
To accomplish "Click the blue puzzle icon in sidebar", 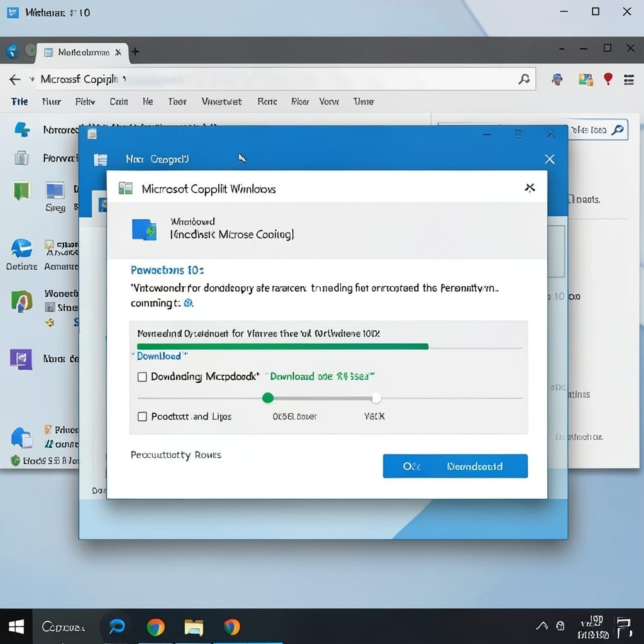I will tap(22, 130).
